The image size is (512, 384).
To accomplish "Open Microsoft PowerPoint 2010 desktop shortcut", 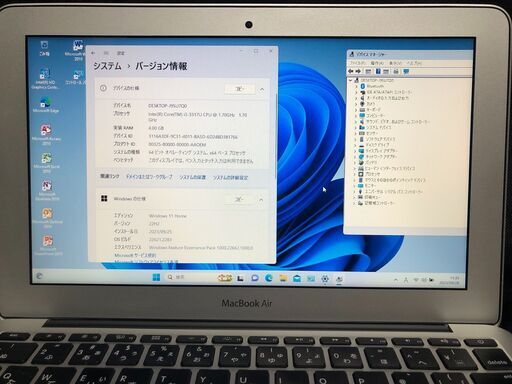I will click(x=48, y=246).
